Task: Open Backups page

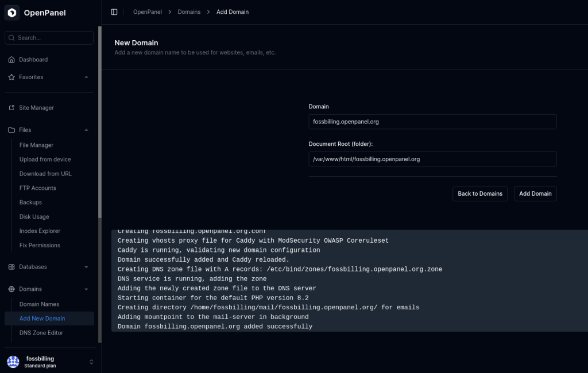Action: (x=30, y=202)
